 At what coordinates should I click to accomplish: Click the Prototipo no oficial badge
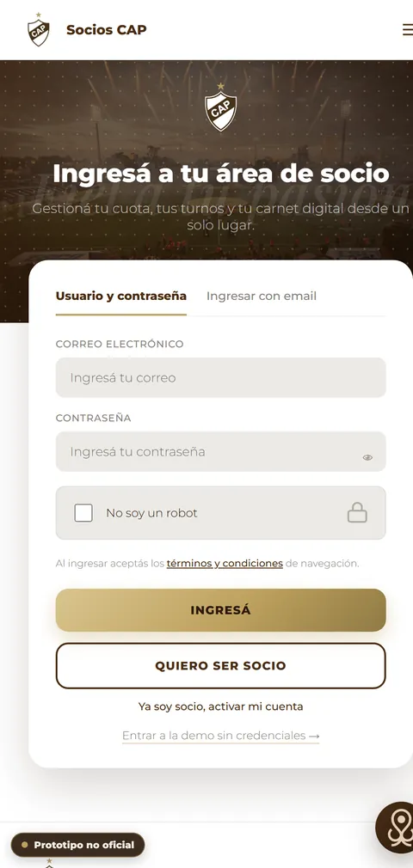tap(77, 846)
